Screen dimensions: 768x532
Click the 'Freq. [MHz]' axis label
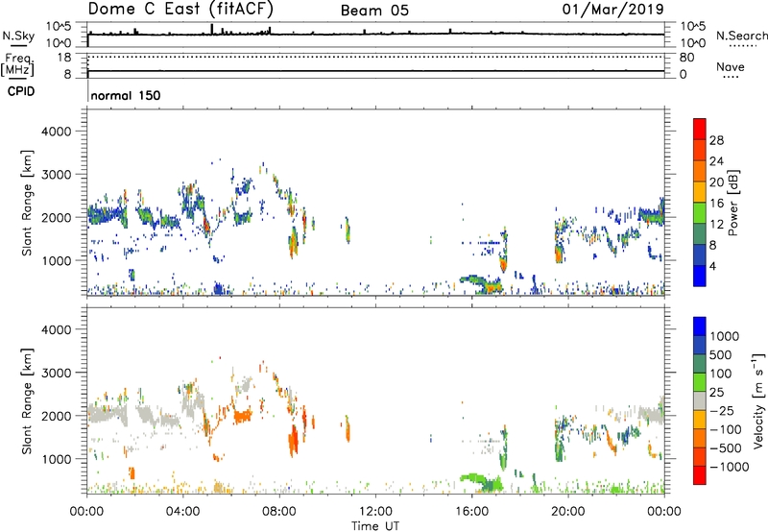coord(18,65)
